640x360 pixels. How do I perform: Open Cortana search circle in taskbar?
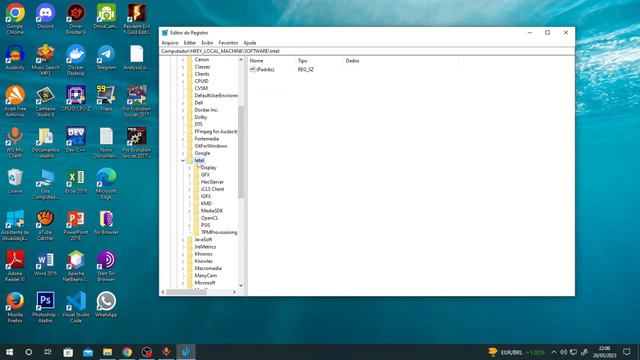(29, 352)
